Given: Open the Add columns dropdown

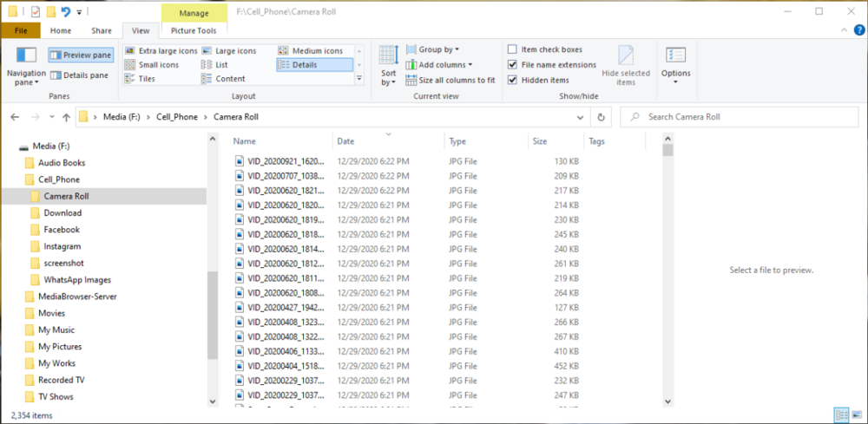Looking at the screenshot, I should pos(439,65).
